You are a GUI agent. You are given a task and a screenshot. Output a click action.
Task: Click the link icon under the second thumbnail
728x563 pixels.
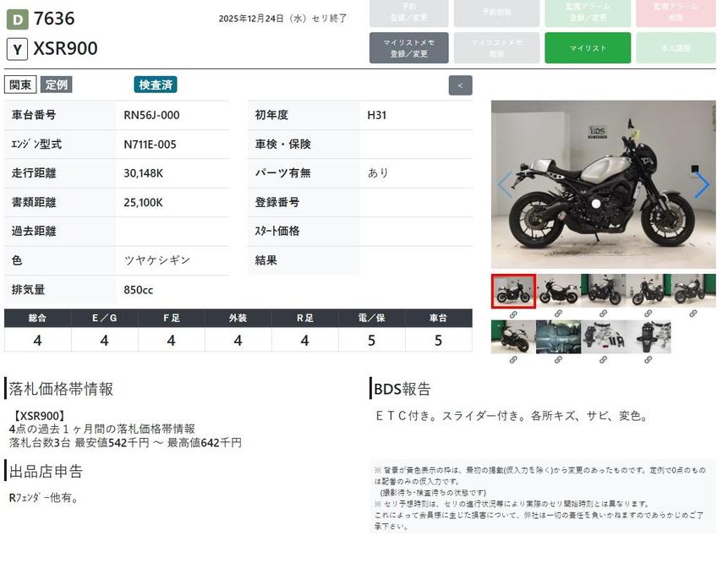click(558, 314)
